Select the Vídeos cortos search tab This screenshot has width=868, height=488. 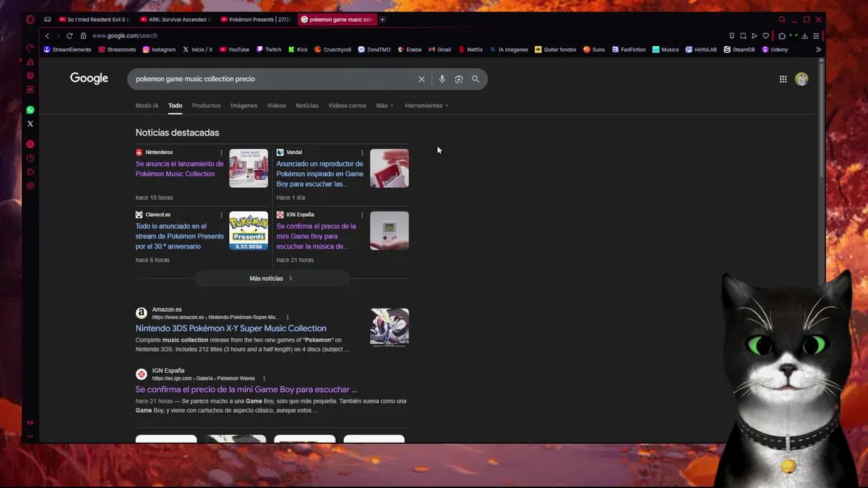[x=347, y=106]
